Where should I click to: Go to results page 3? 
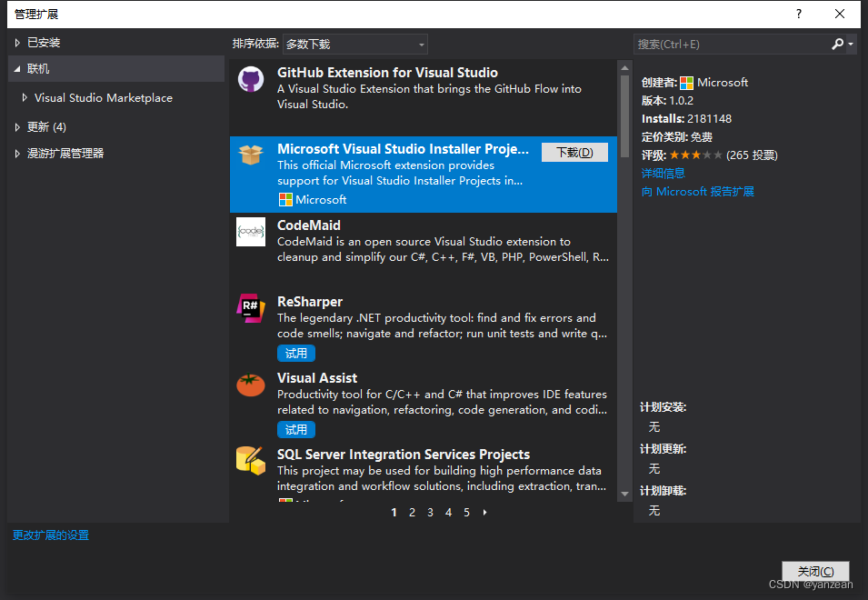pyautogui.click(x=430, y=513)
